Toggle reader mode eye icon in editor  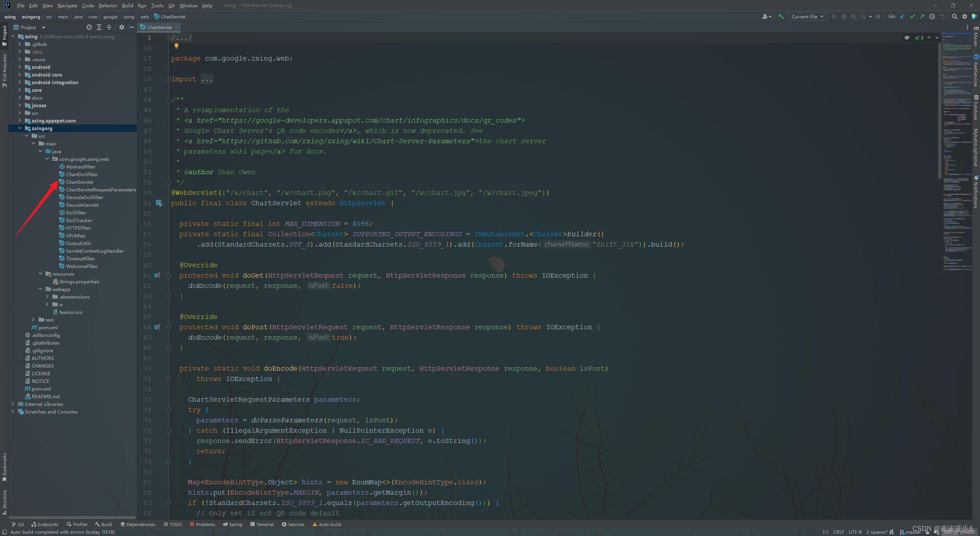pyautogui.click(x=906, y=38)
